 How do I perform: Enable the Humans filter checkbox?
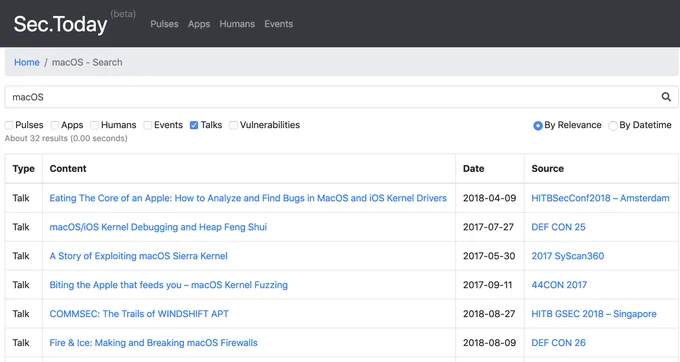click(95, 125)
